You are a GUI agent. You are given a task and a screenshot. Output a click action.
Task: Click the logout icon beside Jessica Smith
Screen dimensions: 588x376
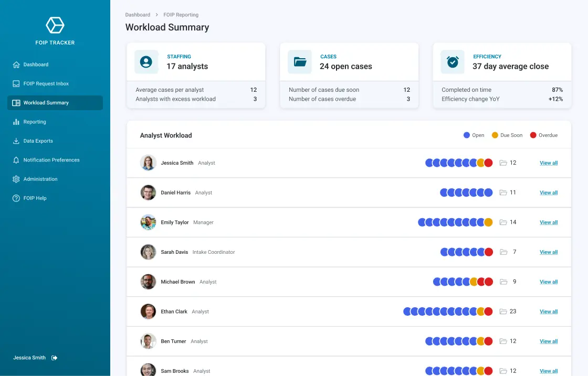(54, 358)
